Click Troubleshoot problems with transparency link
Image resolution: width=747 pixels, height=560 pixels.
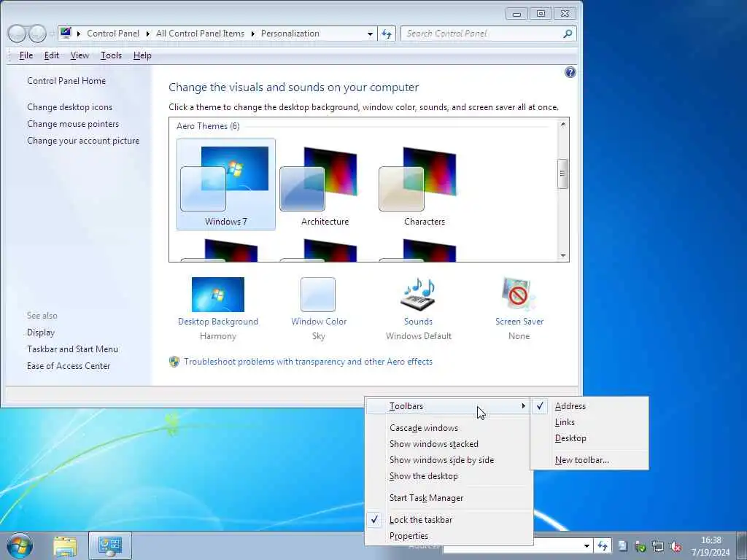point(308,362)
